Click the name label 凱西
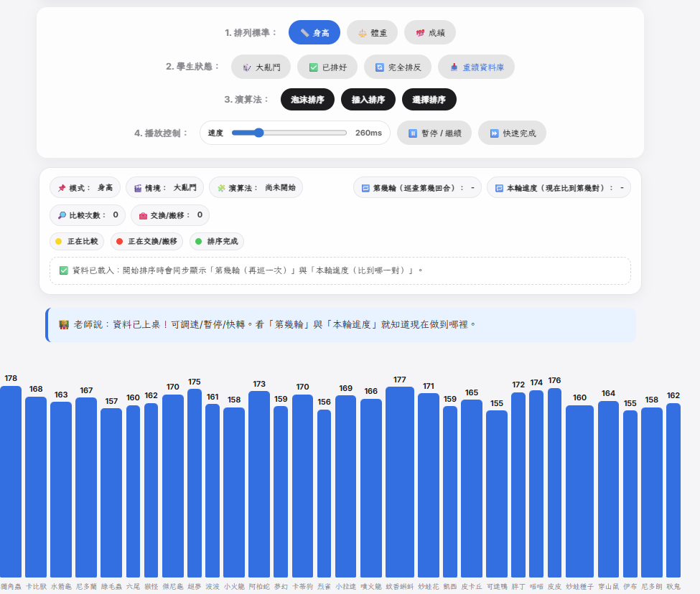Image resolution: width=700 pixels, height=594 pixels. pos(450,586)
